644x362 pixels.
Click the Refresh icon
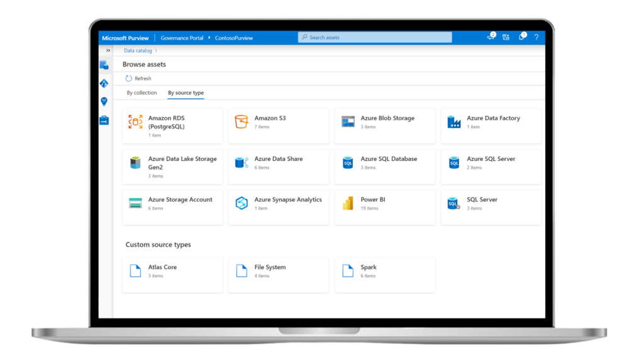[x=128, y=79]
